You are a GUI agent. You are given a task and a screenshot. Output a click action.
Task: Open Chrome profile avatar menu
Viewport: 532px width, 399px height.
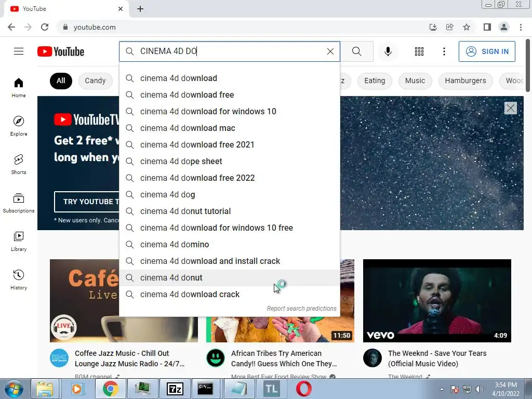[x=504, y=27]
